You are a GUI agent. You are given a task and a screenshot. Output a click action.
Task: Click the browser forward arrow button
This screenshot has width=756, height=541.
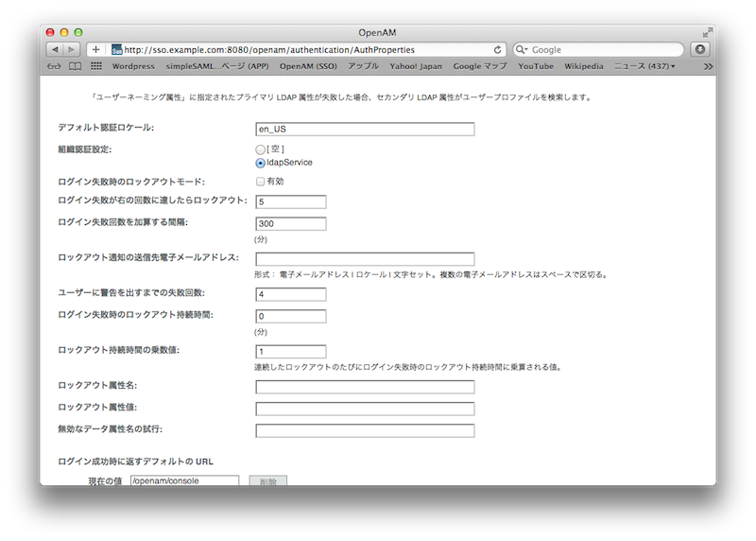pyautogui.click(x=72, y=49)
